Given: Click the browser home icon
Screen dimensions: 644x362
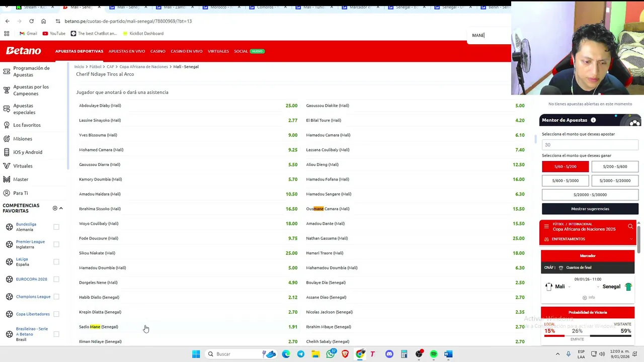Looking at the screenshot, I should pyautogui.click(x=43, y=21).
